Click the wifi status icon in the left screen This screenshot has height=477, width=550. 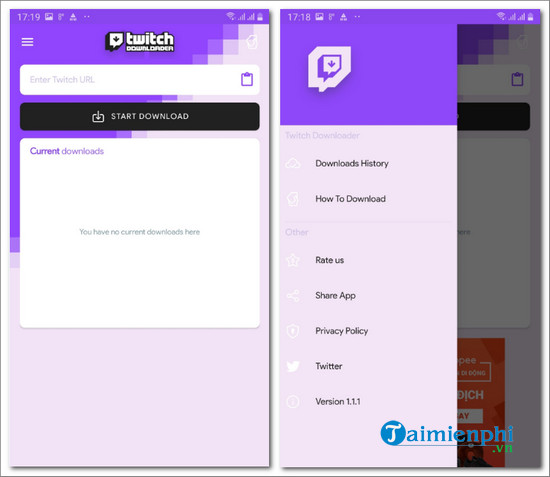[230, 16]
